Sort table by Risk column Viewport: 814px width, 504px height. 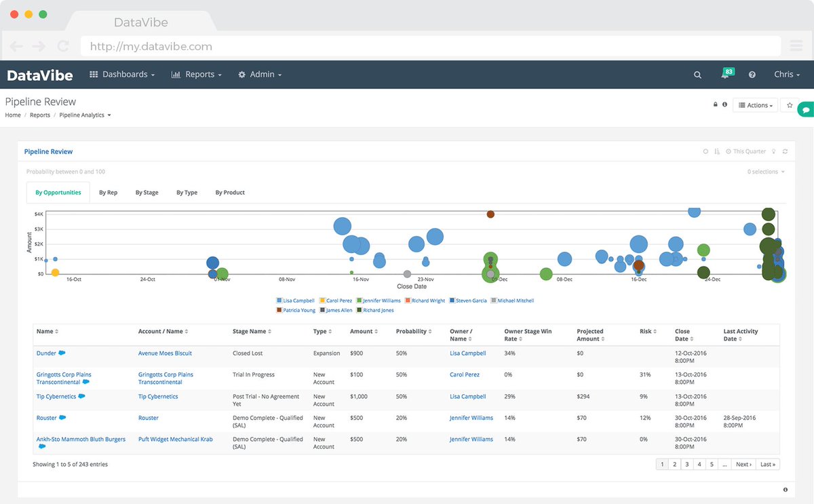[x=648, y=332]
